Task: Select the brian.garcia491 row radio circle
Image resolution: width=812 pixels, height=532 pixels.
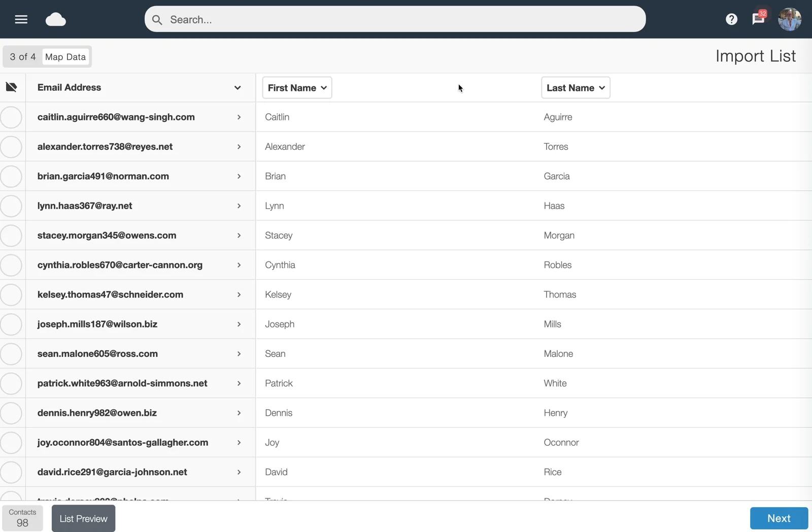Action: point(11,176)
